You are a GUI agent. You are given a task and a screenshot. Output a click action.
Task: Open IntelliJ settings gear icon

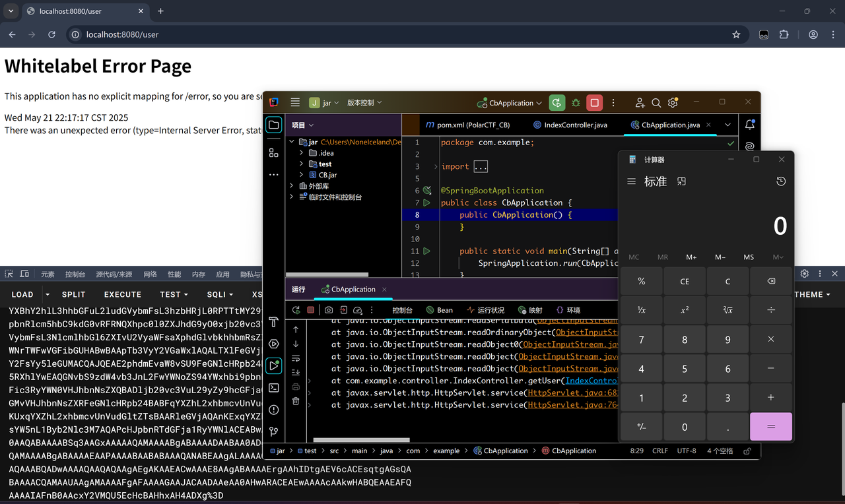pyautogui.click(x=673, y=103)
